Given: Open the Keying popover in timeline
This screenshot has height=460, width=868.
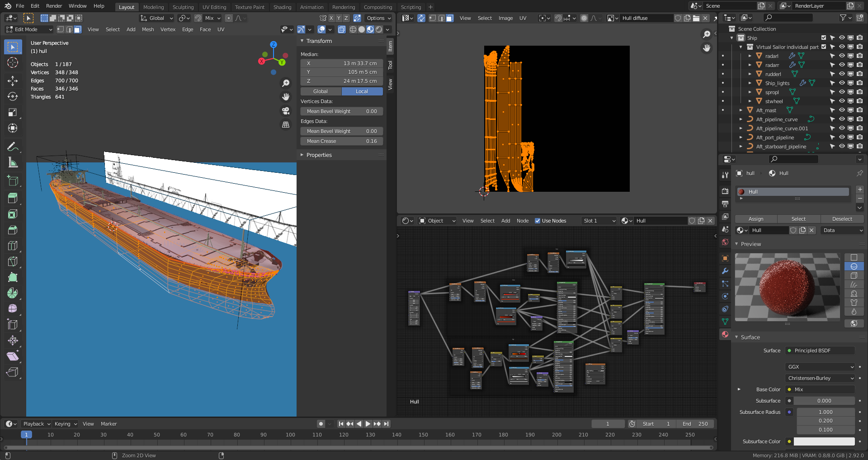Looking at the screenshot, I should click(66, 424).
